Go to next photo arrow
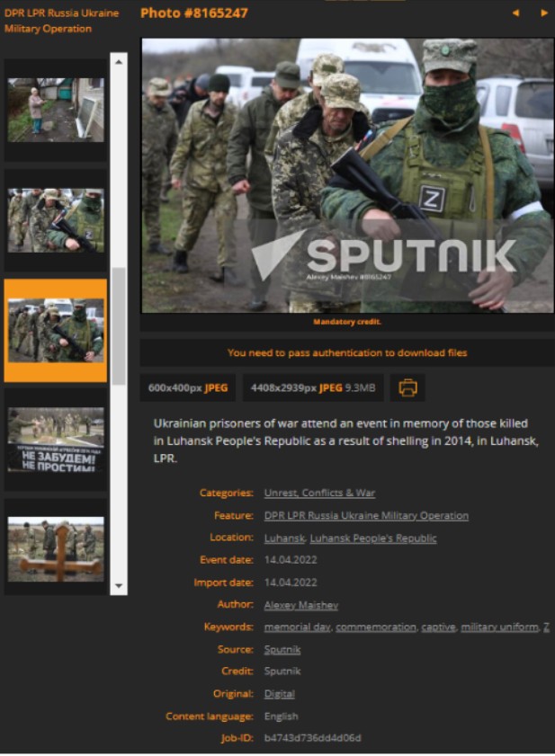Screen dimensions: 555x756 (x=544, y=13)
